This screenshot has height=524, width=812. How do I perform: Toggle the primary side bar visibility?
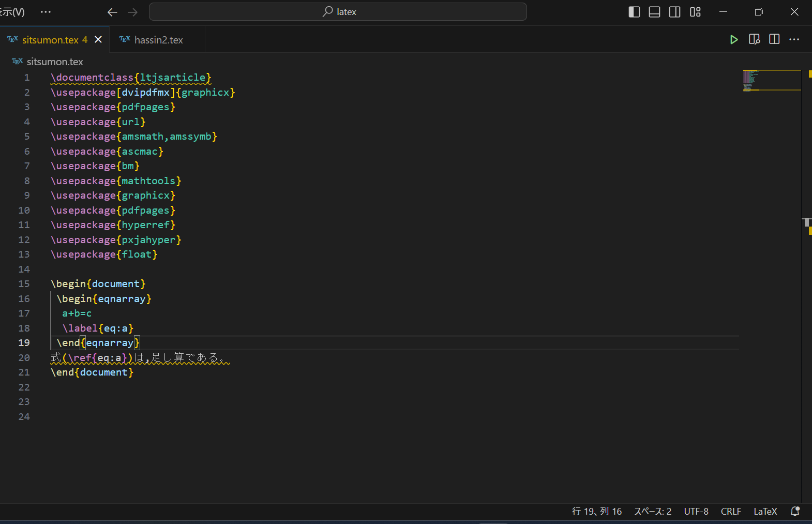coord(634,12)
